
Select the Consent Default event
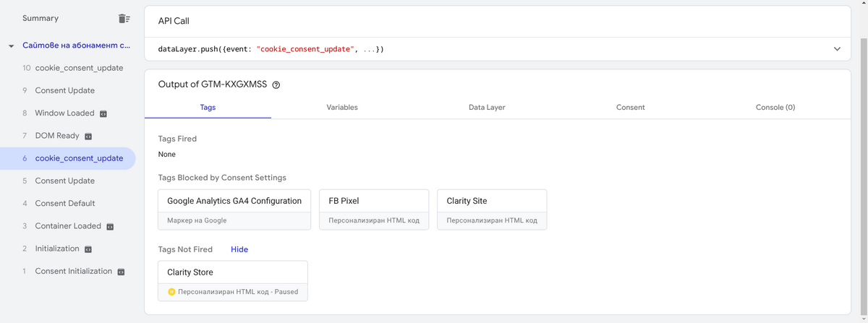click(65, 204)
